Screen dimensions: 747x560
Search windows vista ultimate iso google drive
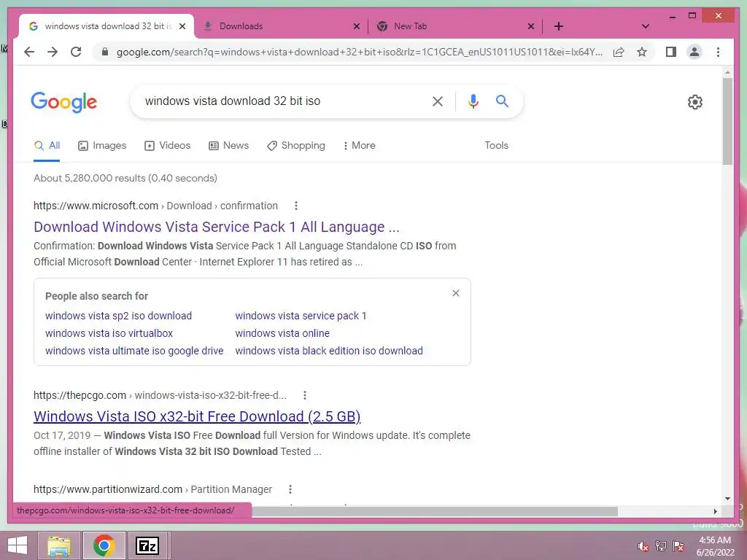click(134, 351)
